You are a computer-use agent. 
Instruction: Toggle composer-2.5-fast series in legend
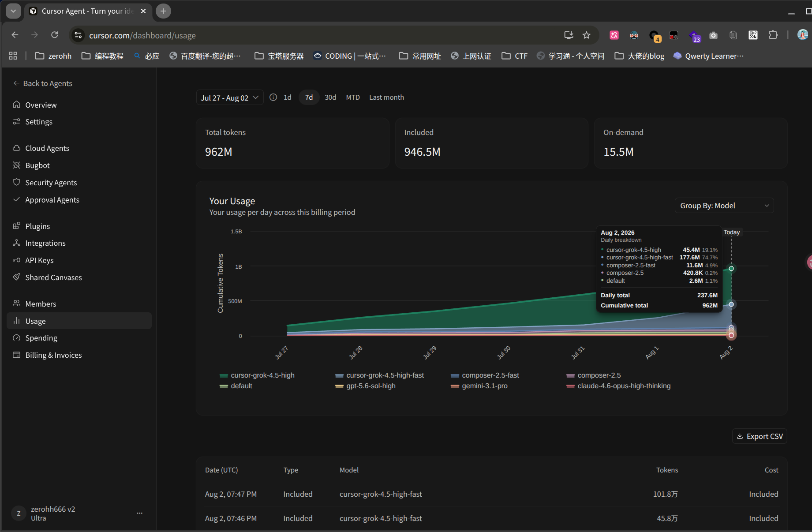485,375
